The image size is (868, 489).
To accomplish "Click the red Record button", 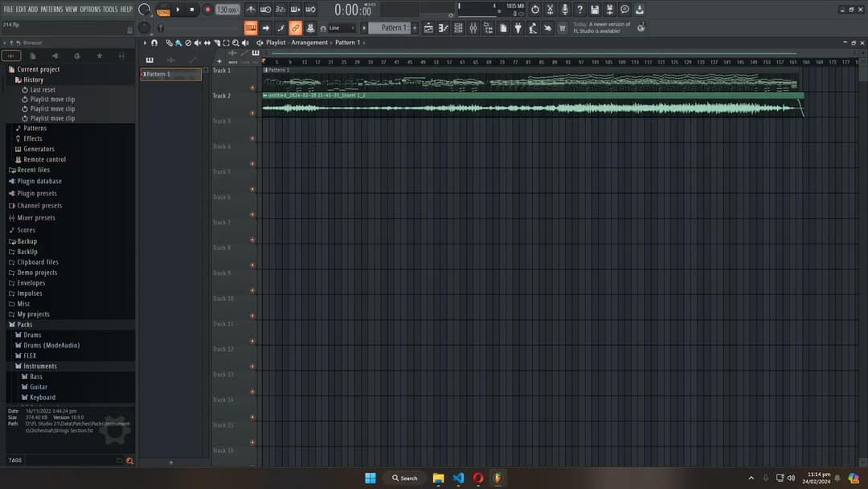I will pos(207,10).
